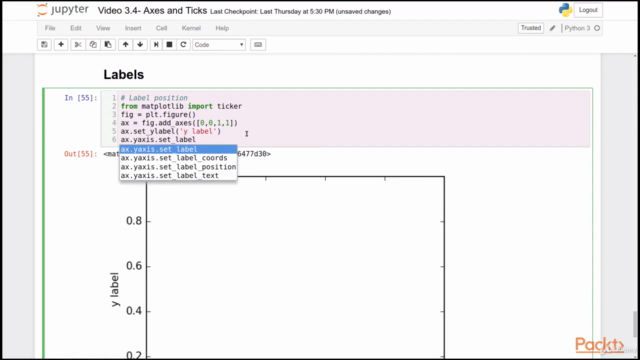Click the Out[55]: output prompt
Screen dimensions: 640x360
coord(81,154)
